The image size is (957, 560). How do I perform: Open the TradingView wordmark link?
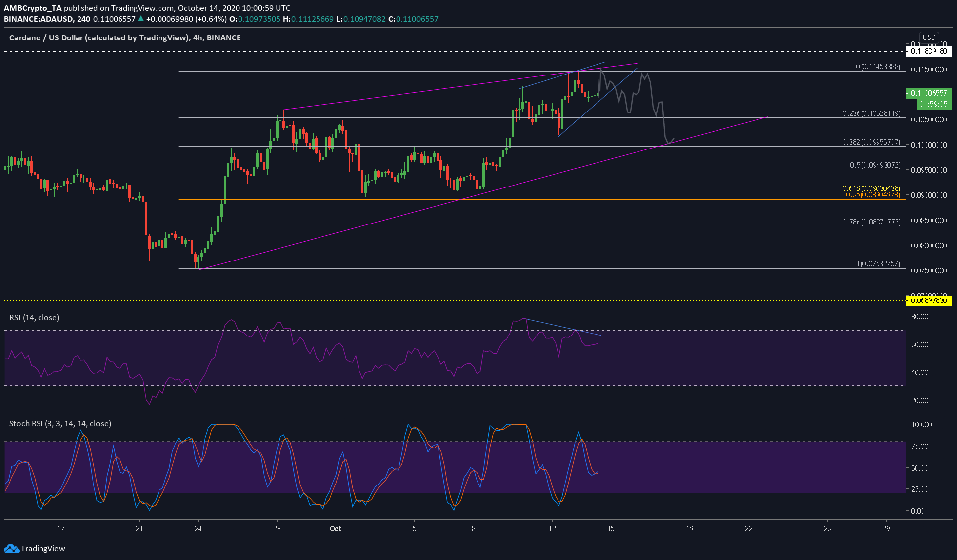tap(43, 548)
